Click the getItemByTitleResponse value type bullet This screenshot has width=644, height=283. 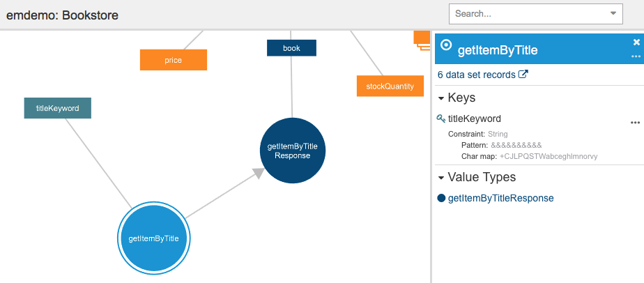[x=441, y=198]
